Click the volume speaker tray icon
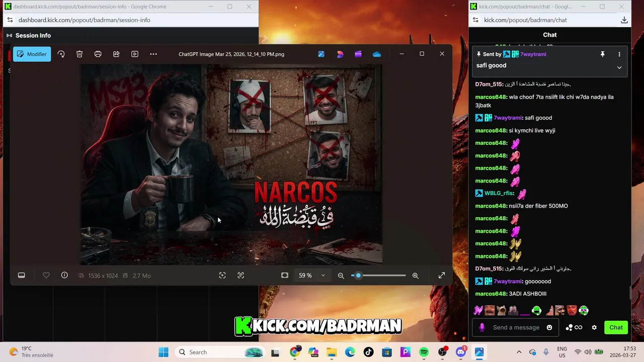 (x=588, y=352)
